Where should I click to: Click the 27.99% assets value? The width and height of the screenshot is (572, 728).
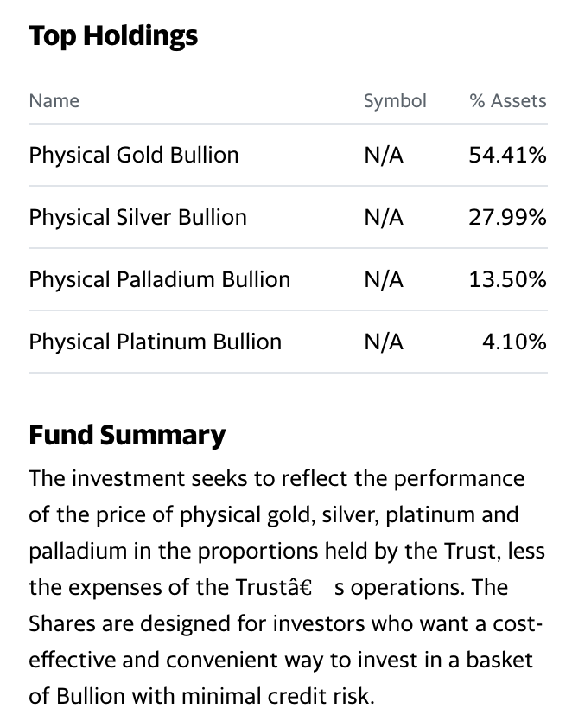pos(507,217)
